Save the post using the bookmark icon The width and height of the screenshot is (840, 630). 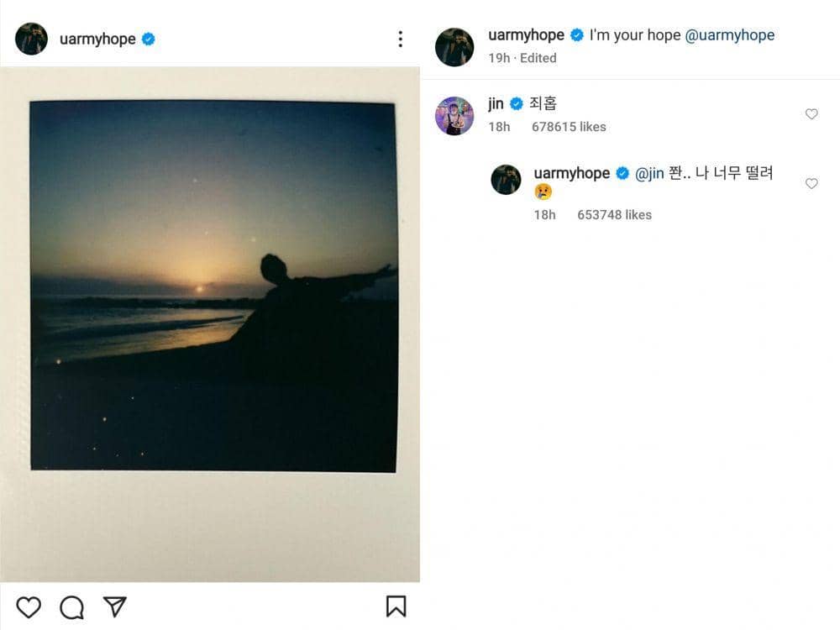[395, 606]
